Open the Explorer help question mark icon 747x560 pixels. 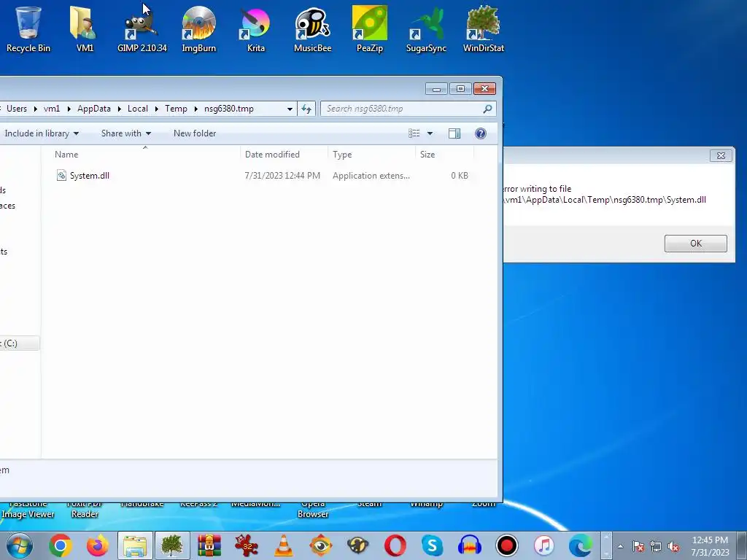pyautogui.click(x=481, y=133)
